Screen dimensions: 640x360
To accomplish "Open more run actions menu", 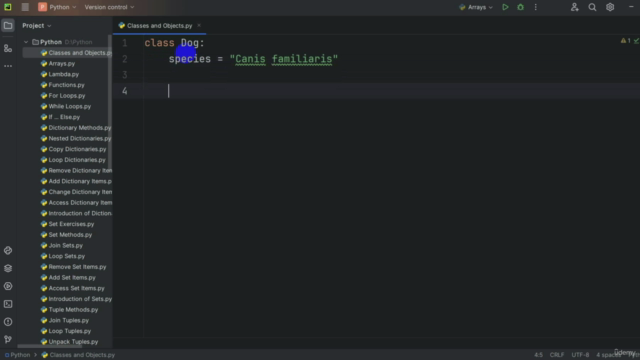I will 536,7.
